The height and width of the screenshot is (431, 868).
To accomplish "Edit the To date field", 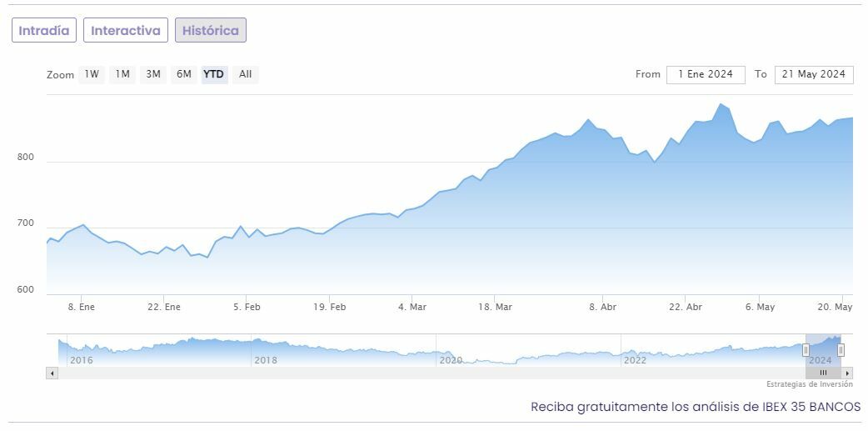I will [814, 74].
